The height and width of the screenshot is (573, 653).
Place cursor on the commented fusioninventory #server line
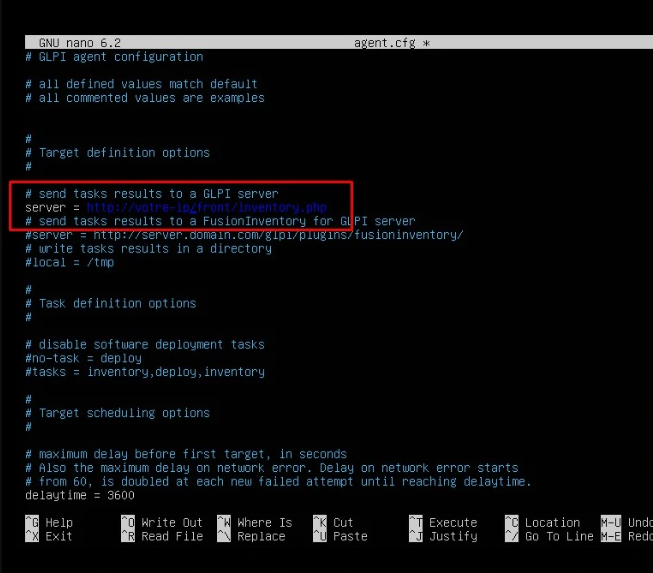(245, 235)
